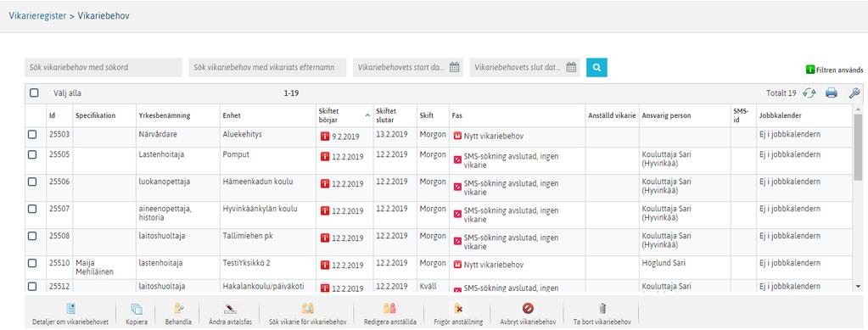Sort by Yrkesbenämning column header

point(165,115)
